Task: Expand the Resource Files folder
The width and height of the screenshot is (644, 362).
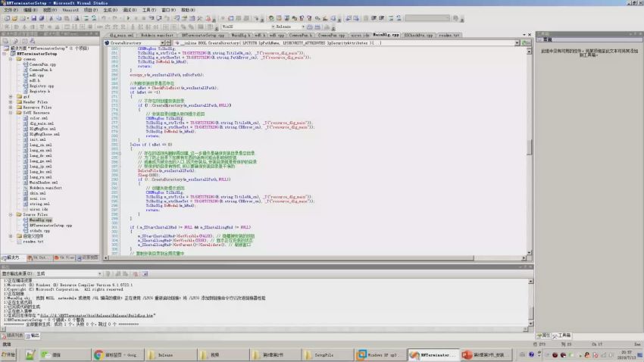Action: click(x=11, y=108)
